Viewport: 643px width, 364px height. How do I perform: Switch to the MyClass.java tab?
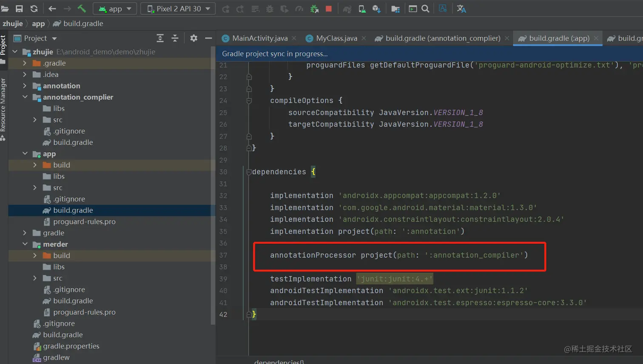(336, 38)
